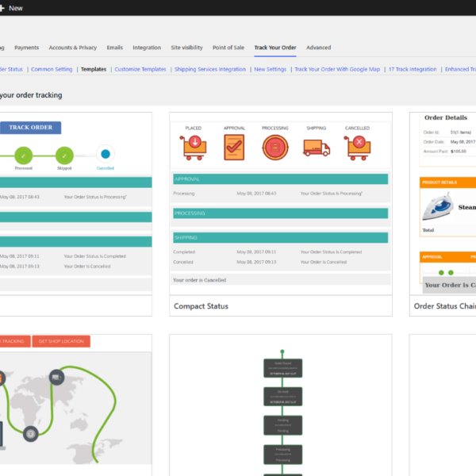Screen dimensions: 476x476
Task: Click the lower round map marker
Action: pyautogui.click(x=31, y=434)
